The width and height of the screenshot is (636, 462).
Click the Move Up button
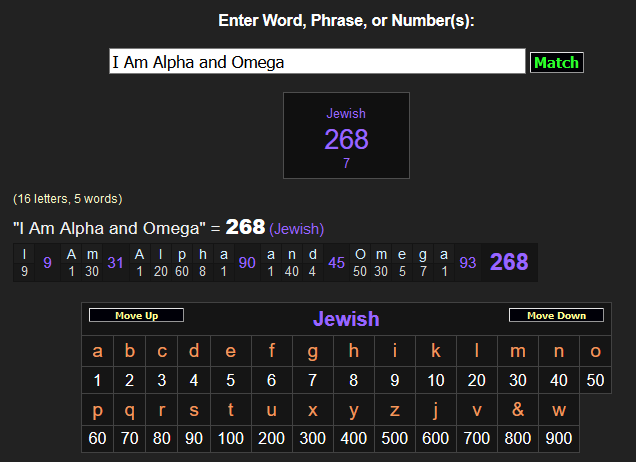pyautogui.click(x=137, y=316)
